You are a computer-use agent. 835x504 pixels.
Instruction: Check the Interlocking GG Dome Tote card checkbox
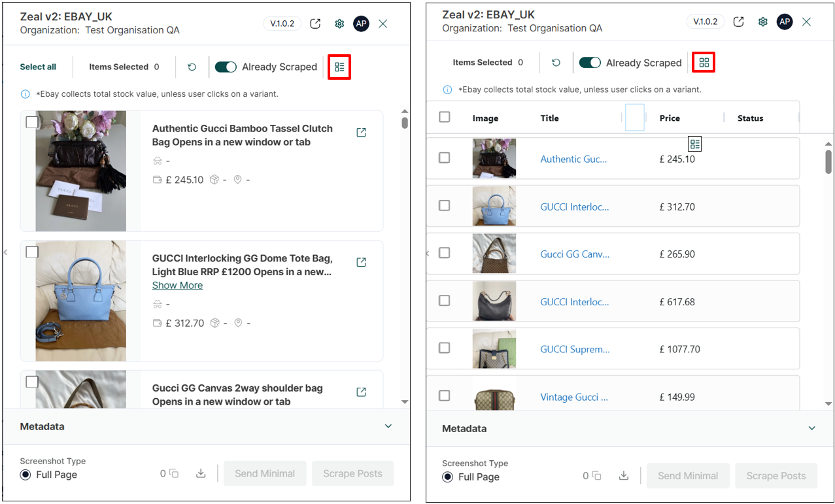(32, 252)
